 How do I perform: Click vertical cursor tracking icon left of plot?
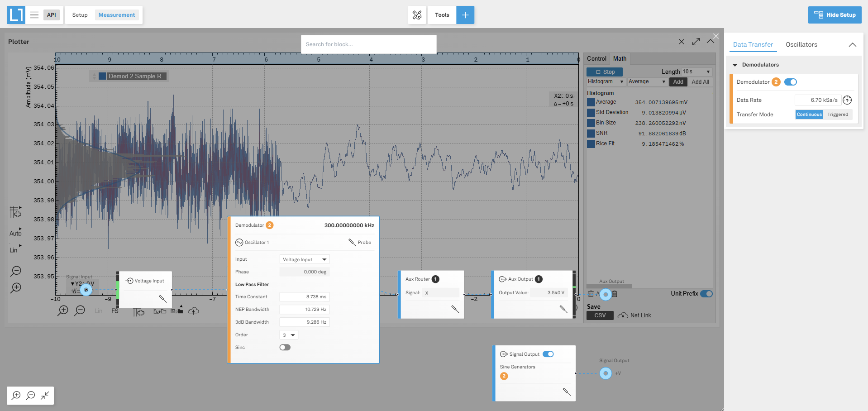pyautogui.click(x=15, y=212)
